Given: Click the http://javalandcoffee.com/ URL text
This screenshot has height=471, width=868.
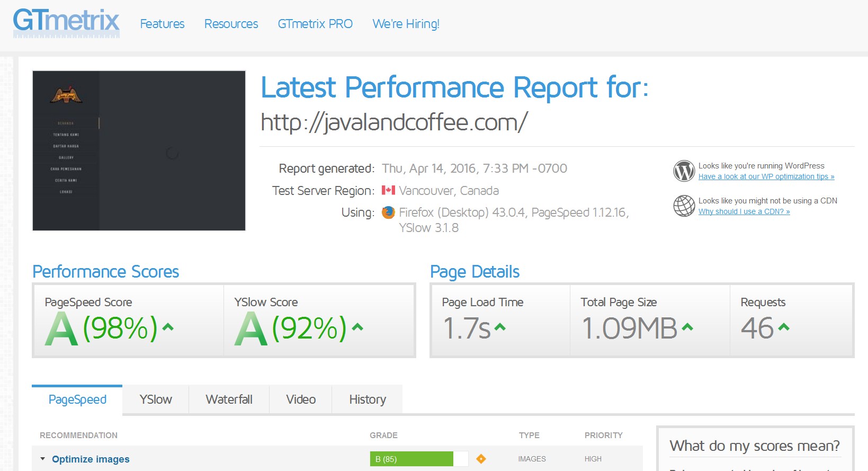Looking at the screenshot, I should (394, 123).
